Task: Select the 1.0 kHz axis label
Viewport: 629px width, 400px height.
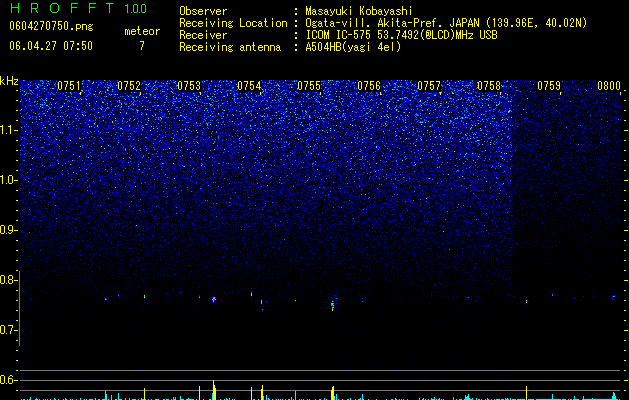Action: (x=10, y=180)
